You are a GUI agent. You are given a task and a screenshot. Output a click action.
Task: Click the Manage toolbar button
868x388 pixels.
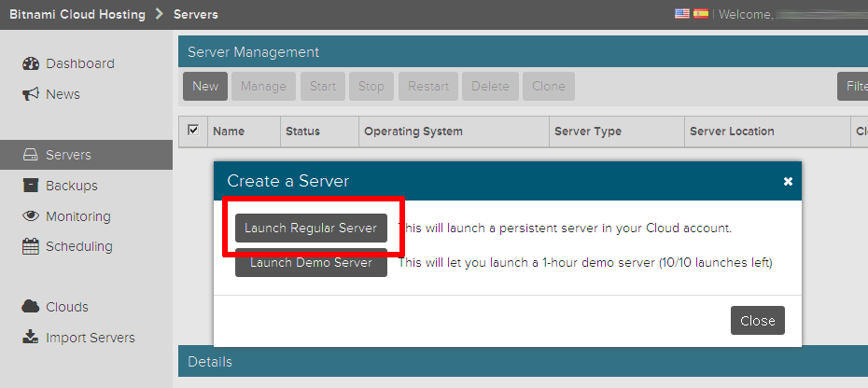tap(263, 87)
